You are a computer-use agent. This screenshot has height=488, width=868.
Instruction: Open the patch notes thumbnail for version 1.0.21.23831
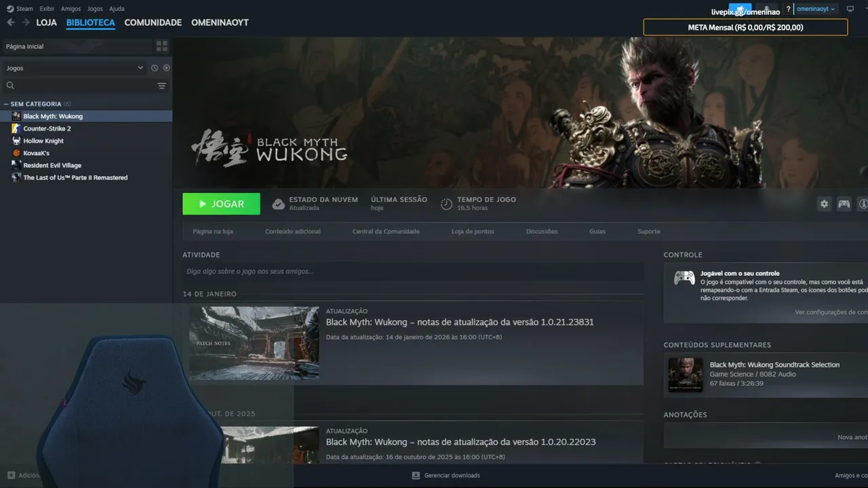[x=254, y=343]
